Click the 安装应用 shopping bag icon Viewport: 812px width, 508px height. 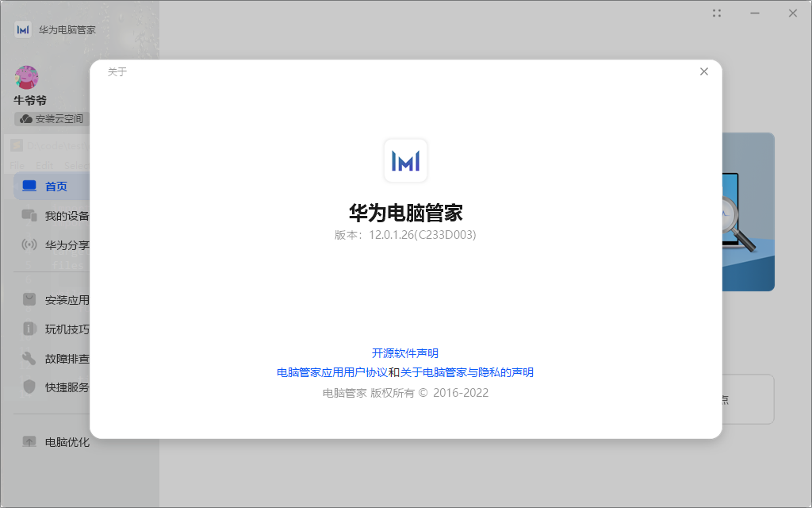click(29, 299)
